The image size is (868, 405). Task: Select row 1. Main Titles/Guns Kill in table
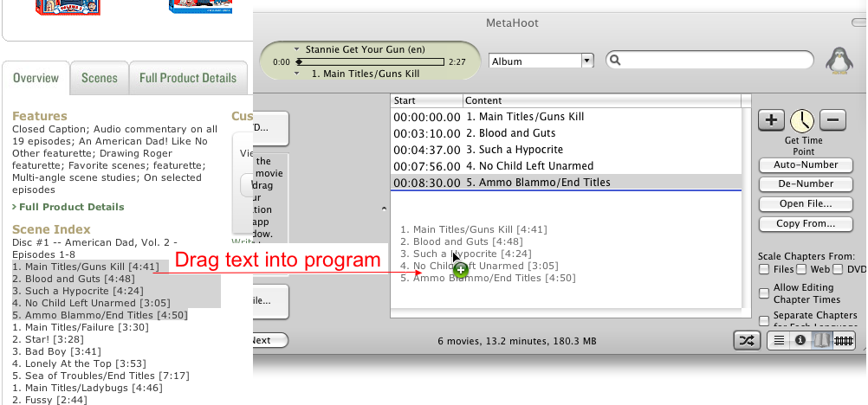566,117
